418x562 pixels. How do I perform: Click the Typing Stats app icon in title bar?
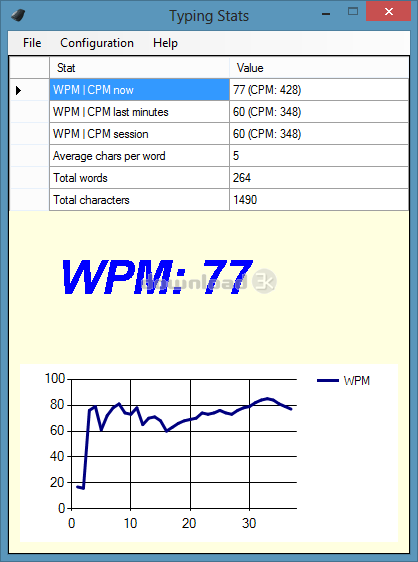[18, 15]
